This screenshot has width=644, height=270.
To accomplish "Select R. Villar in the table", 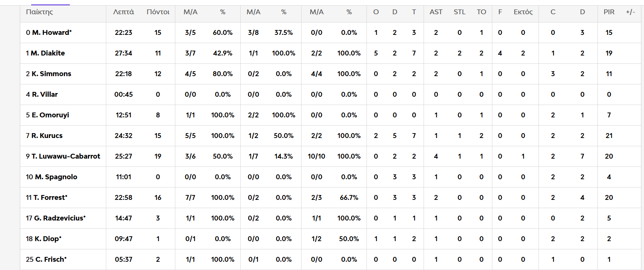I will click(x=45, y=94).
